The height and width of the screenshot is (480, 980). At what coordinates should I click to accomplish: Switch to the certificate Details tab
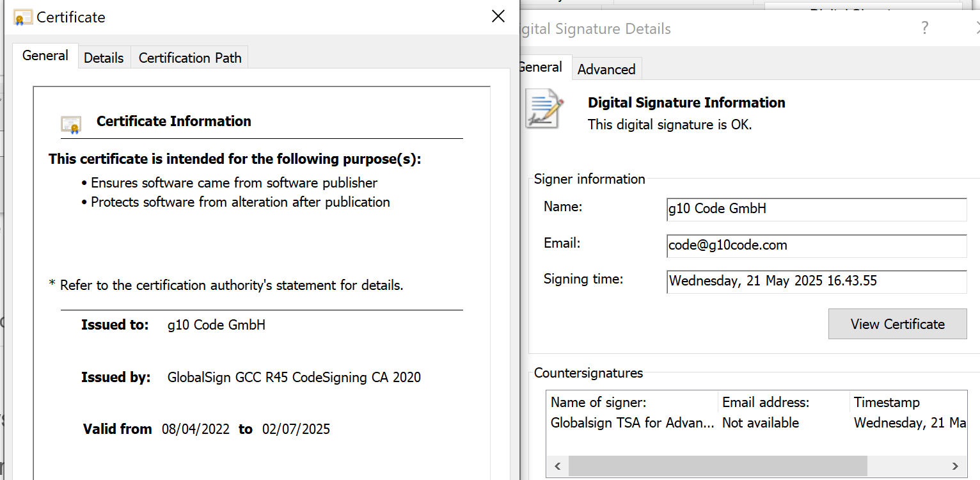104,58
